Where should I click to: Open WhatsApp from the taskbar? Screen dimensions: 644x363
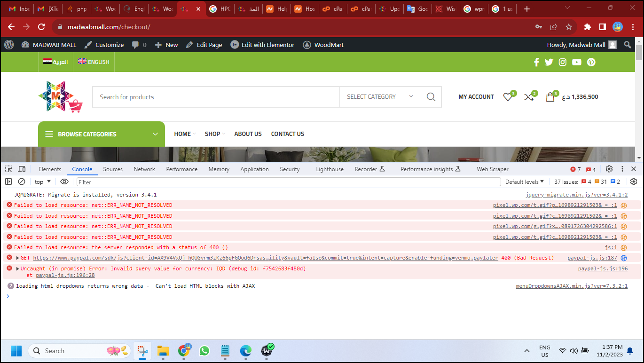click(x=204, y=351)
